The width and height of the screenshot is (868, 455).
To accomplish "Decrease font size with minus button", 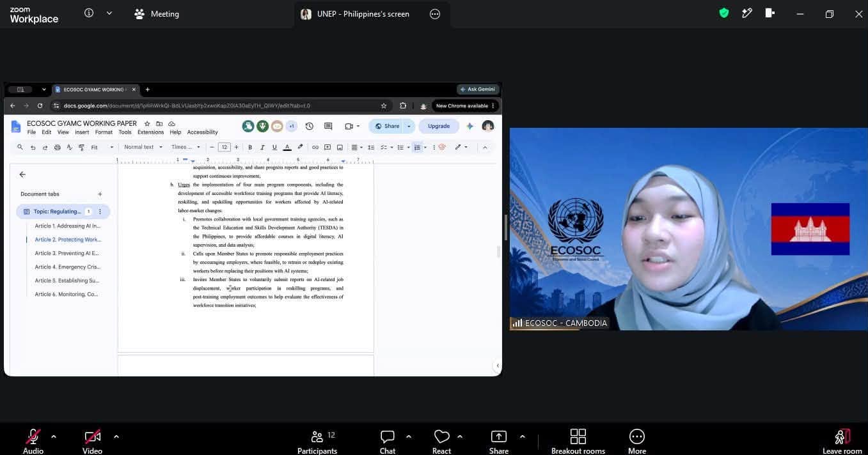I will click(x=212, y=147).
